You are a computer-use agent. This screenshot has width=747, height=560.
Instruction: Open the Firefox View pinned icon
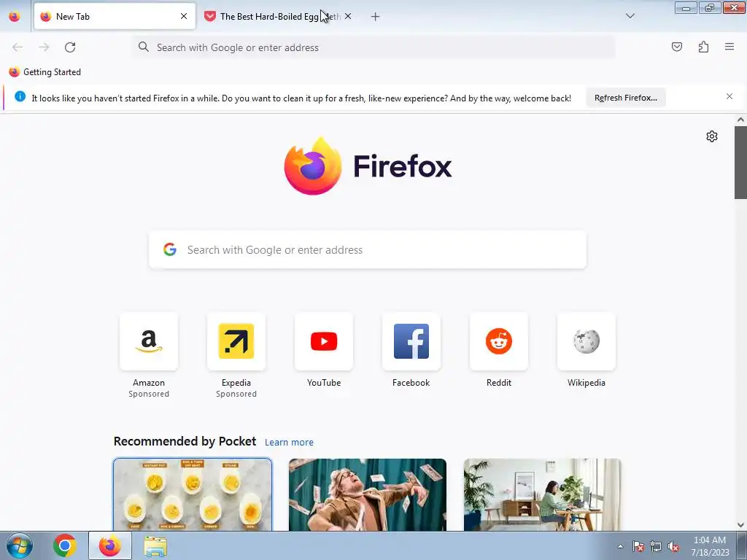(15, 16)
